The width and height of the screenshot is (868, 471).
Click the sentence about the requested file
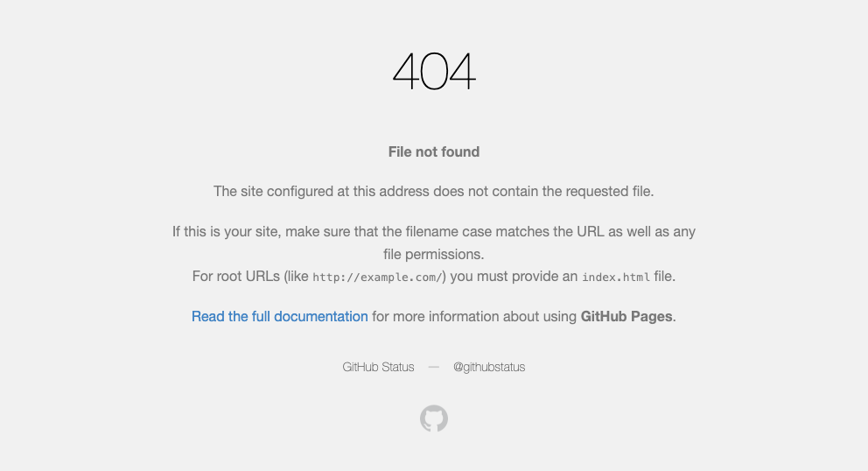[434, 191]
